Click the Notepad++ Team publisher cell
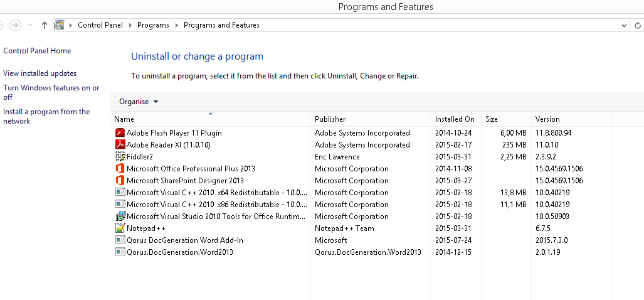This screenshot has width=644, height=300. [344, 228]
